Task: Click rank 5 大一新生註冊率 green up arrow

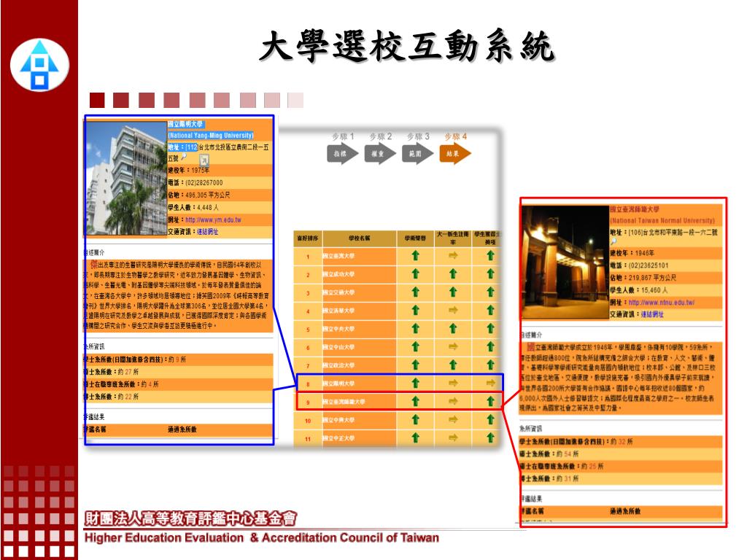Action: point(453,329)
